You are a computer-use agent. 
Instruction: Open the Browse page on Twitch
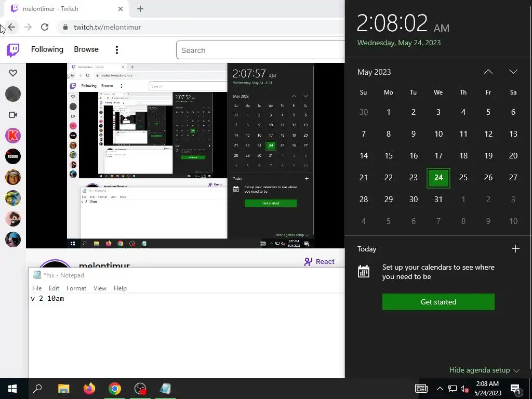pyautogui.click(x=86, y=49)
